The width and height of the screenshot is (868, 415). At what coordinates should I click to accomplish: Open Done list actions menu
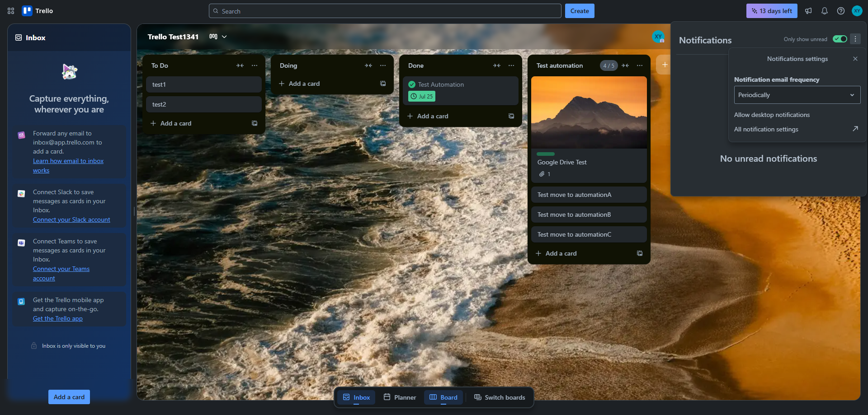pos(511,65)
